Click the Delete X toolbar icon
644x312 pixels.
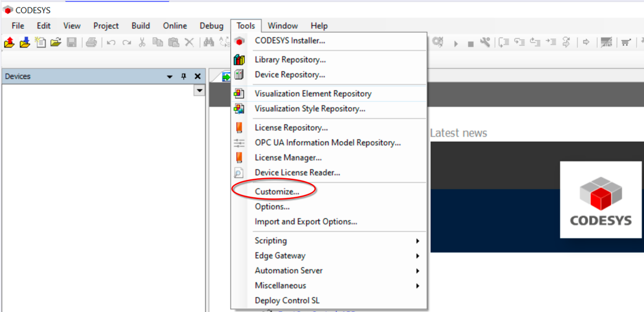tap(189, 43)
